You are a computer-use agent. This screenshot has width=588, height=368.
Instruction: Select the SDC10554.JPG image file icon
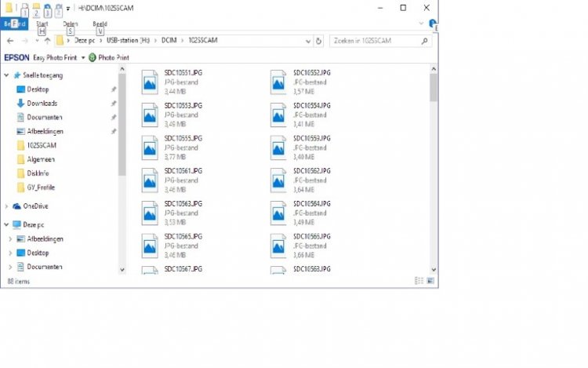279,115
